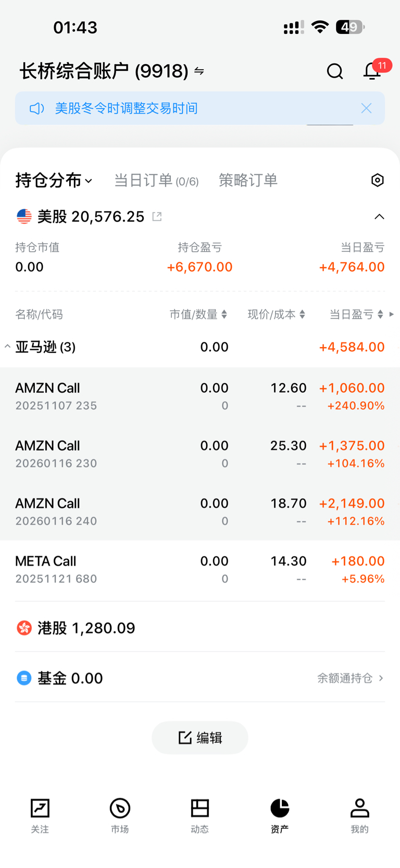400x868 pixels.
Task: Sort by 当日盈亏 column header
Action: pos(357,314)
